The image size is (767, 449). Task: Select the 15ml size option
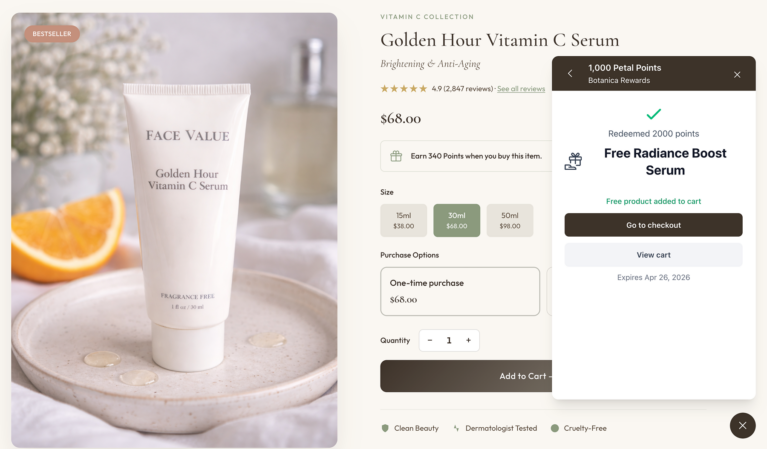click(404, 221)
